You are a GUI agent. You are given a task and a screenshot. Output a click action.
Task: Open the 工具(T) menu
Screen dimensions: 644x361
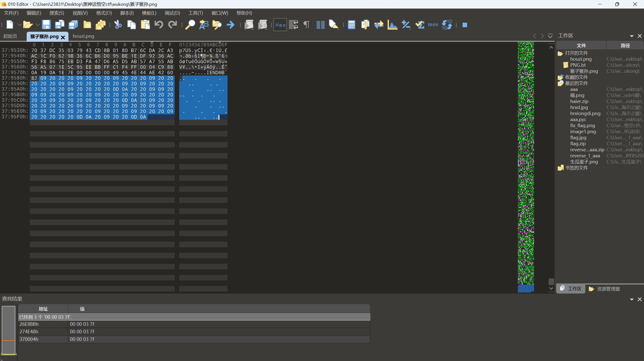[196, 13]
